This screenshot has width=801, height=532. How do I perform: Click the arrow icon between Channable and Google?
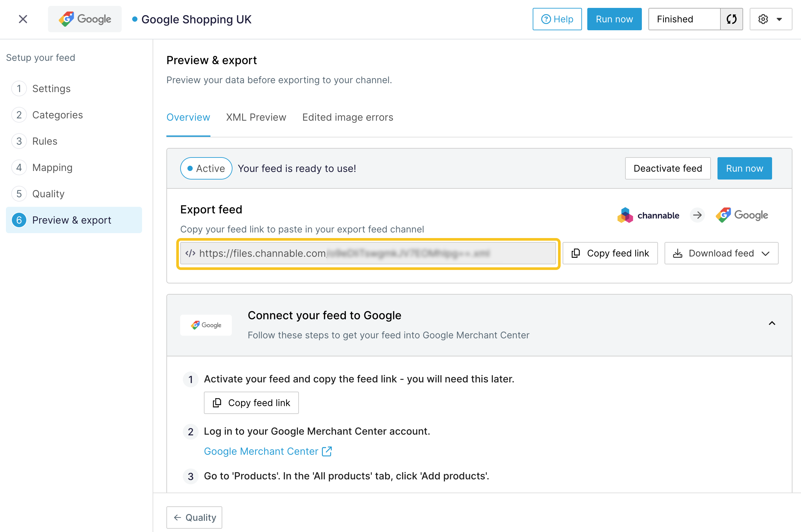(x=697, y=215)
